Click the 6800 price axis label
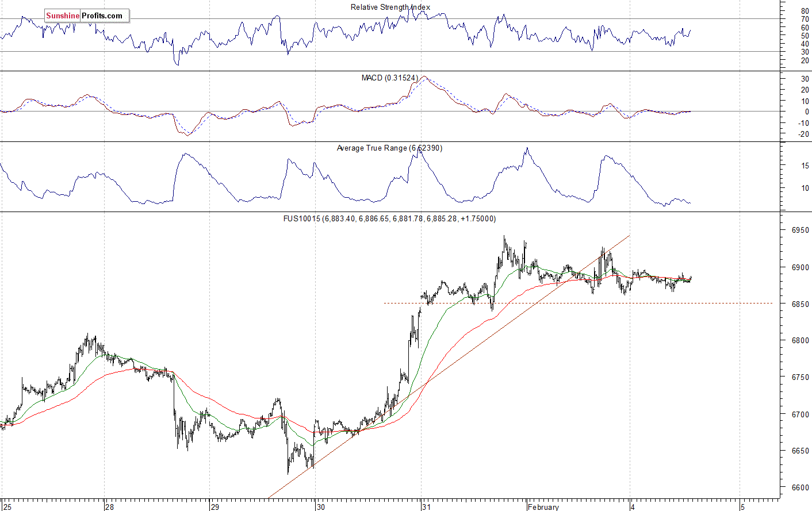This screenshot has width=812, height=511. click(x=800, y=340)
